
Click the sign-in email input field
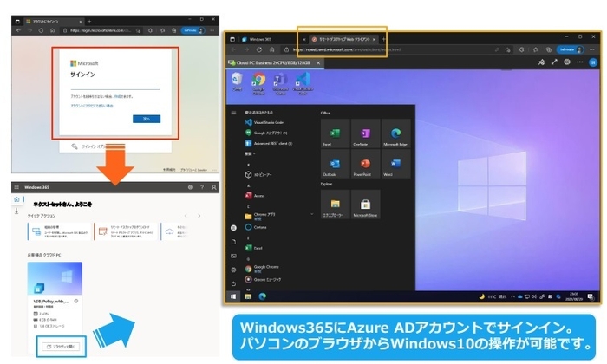tap(115, 86)
